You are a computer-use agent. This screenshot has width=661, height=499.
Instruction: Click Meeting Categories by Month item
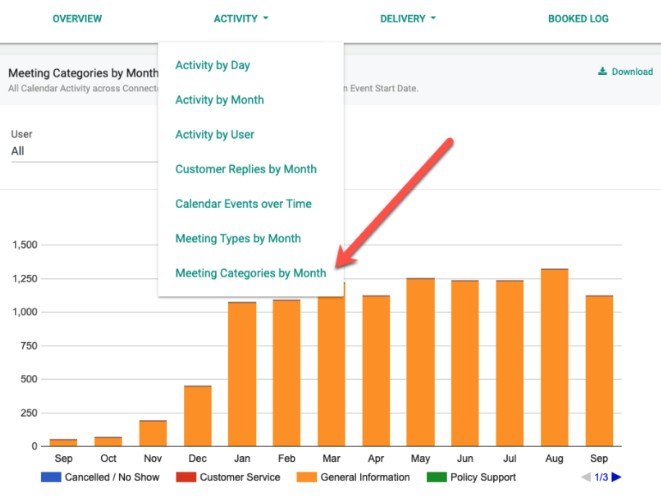tap(250, 273)
